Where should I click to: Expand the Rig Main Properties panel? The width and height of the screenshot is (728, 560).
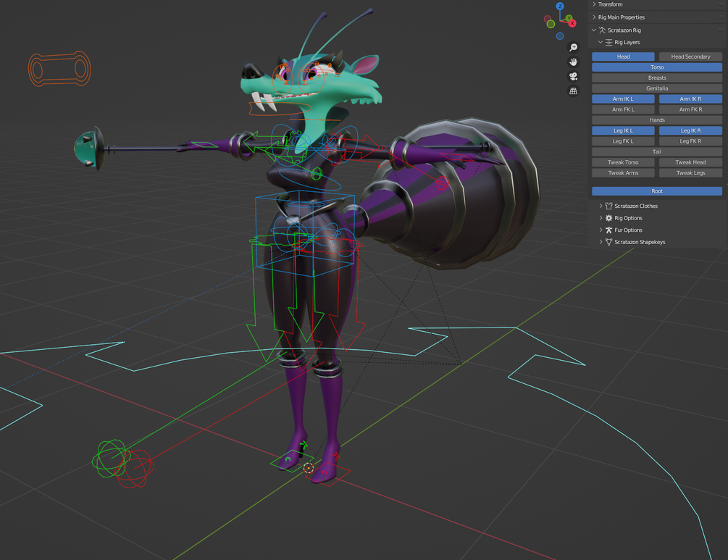click(x=594, y=17)
